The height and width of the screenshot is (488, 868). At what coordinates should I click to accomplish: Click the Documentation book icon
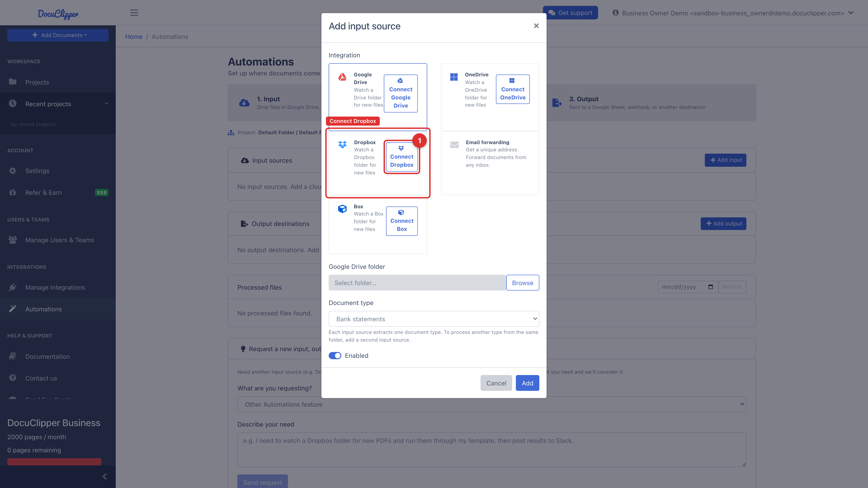[x=13, y=356]
